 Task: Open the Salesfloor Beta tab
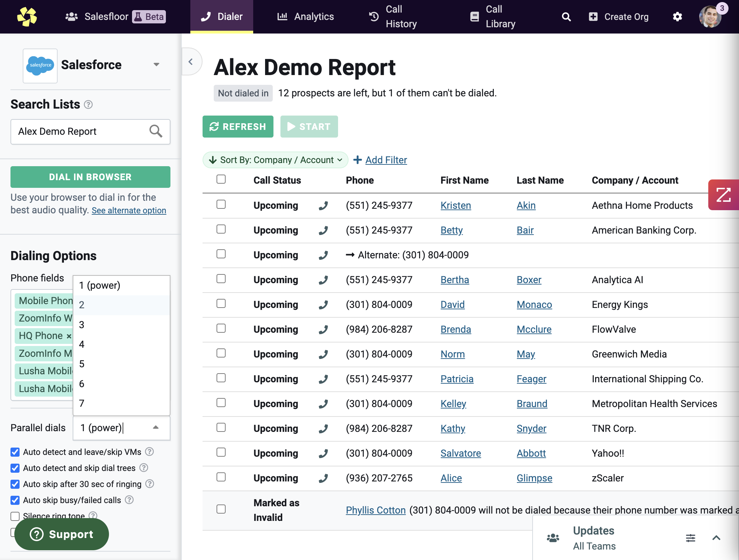pyautogui.click(x=116, y=17)
